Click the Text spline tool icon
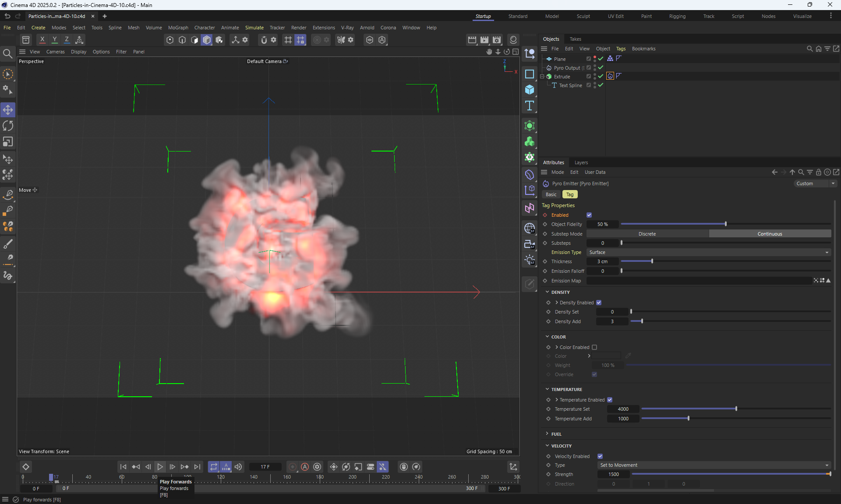The image size is (841, 504). (x=530, y=106)
